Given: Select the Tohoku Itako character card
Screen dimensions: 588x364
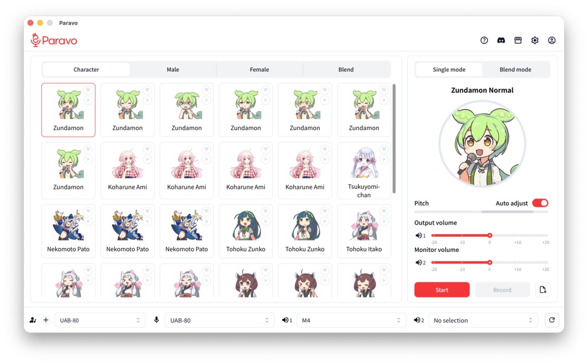Looking at the screenshot, I should tap(363, 231).
